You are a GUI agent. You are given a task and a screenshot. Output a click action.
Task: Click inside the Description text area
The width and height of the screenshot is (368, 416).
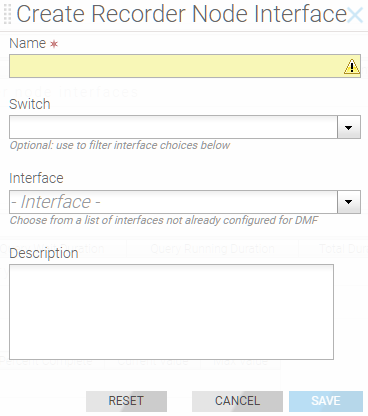click(x=171, y=312)
